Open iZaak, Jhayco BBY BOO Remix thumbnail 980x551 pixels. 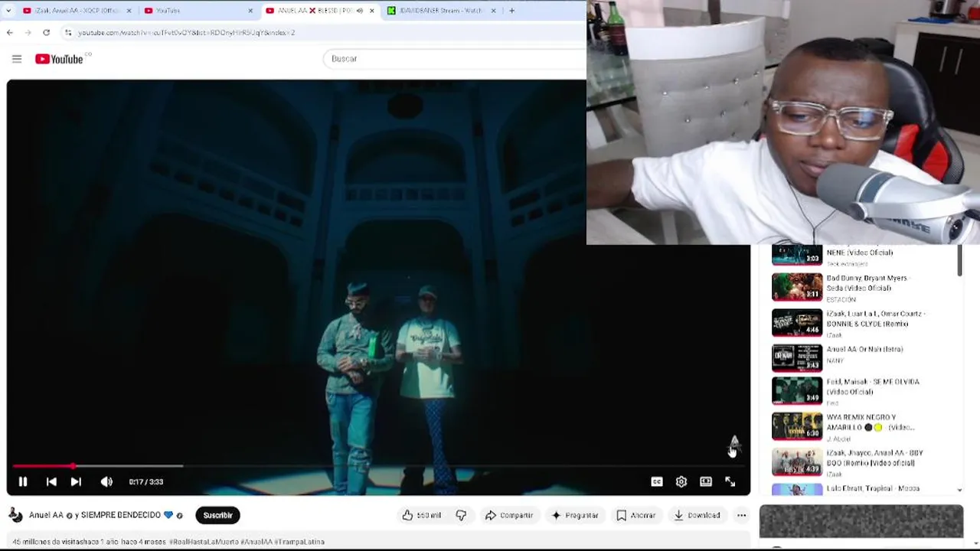(x=797, y=462)
